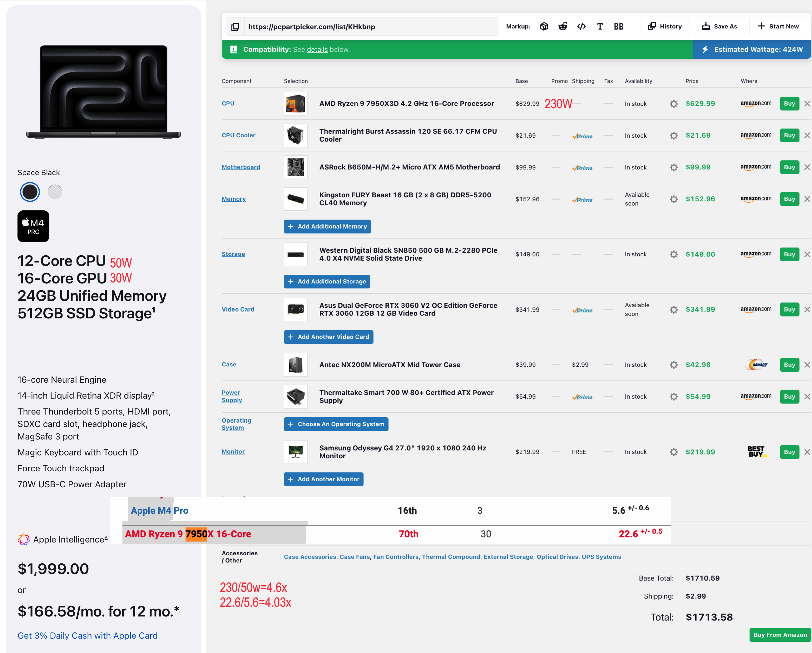Image resolution: width=812 pixels, height=653 pixels.
Task: Click Save As button
Action: point(719,26)
